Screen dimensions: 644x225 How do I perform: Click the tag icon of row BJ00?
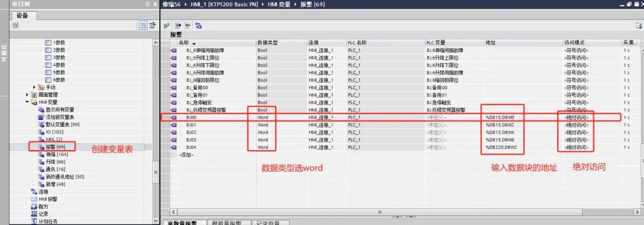click(x=174, y=118)
